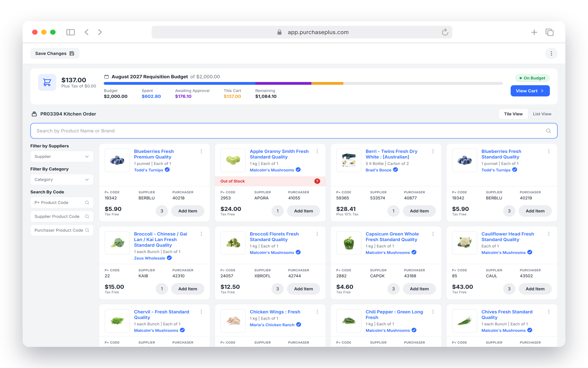
Task: Open Zeus Wholesale supplier link
Action: tap(149, 258)
